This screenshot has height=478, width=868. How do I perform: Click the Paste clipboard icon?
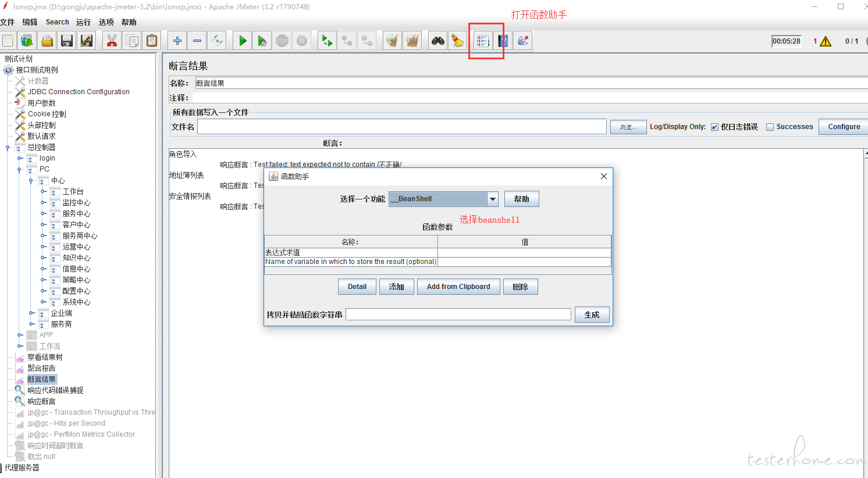(152, 41)
